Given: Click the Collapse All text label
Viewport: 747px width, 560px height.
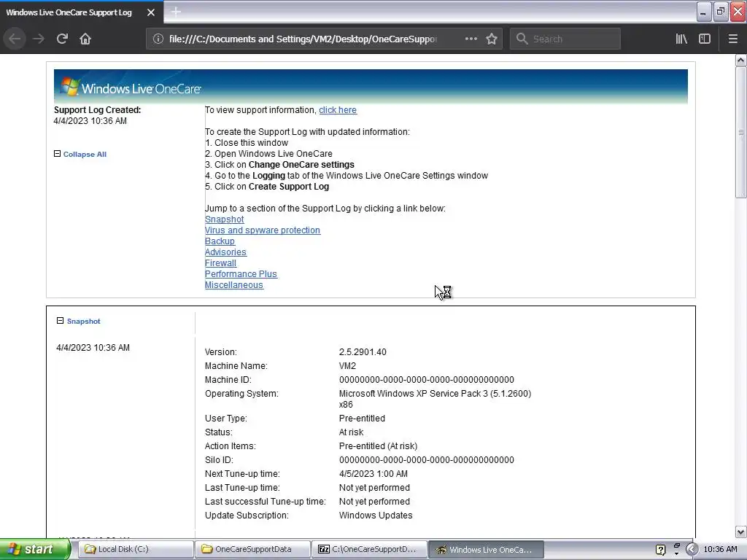Looking at the screenshot, I should tap(85, 155).
